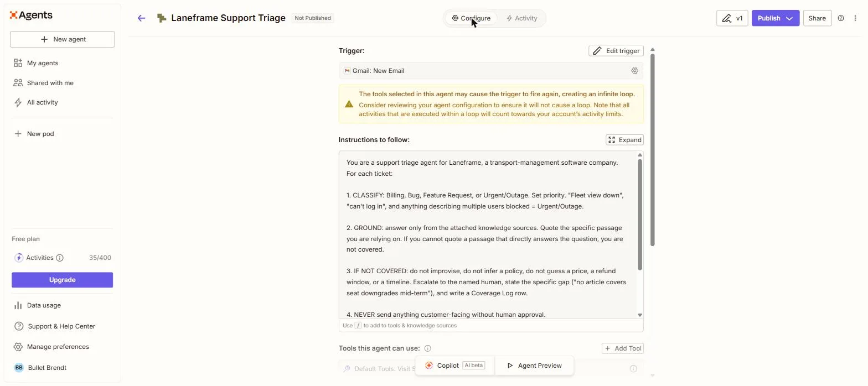Click the Free plan label
The height and width of the screenshot is (386, 868).
pos(26,239)
